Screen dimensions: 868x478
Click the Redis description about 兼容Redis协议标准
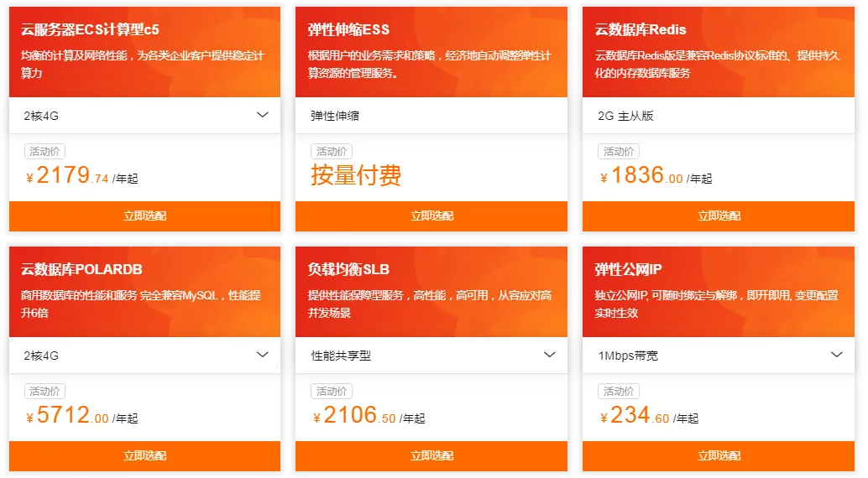click(x=718, y=65)
